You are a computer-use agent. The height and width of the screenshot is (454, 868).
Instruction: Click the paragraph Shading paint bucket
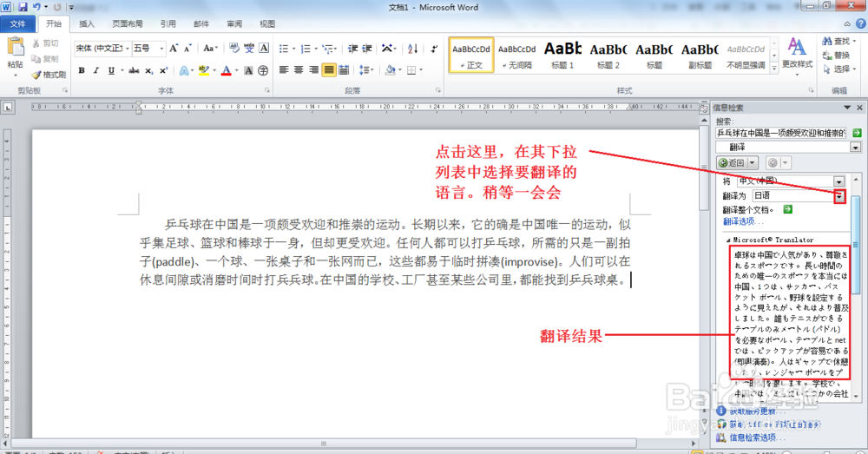coord(391,70)
